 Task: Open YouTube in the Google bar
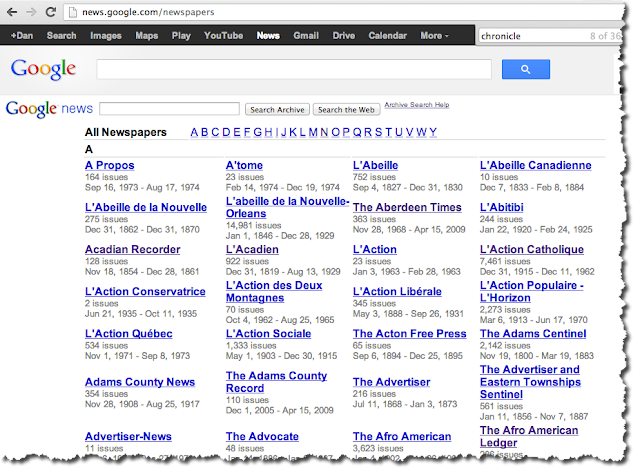pyautogui.click(x=223, y=35)
